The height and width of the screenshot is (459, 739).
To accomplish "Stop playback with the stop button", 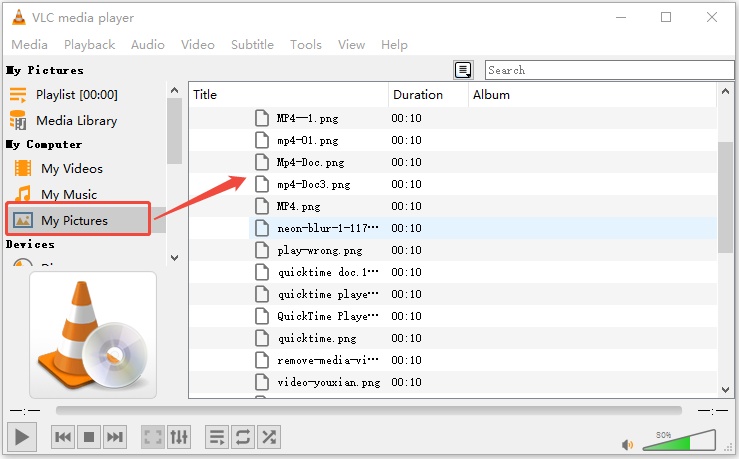I will coord(89,437).
